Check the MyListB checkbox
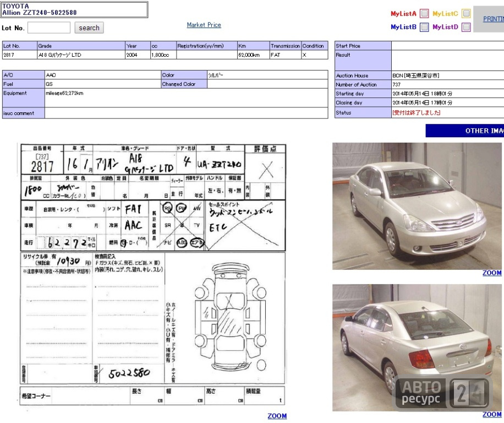The width and height of the screenshot is (504, 423). [424, 27]
